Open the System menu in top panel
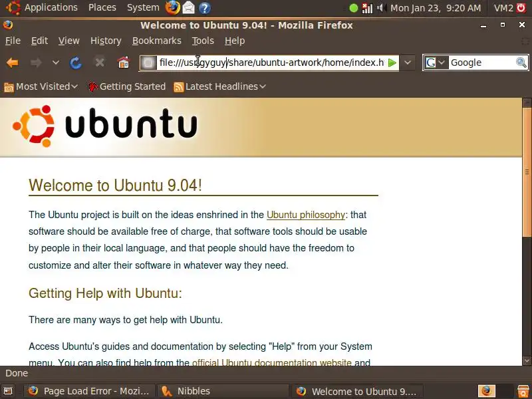The width and height of the screenshot is (532, 399). pyautogui.click(x=143, y=7)
